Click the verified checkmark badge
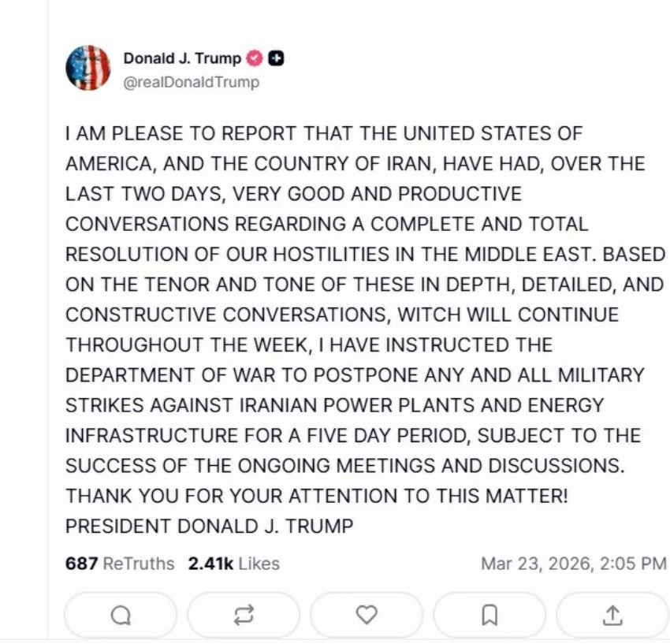Screen dimensions: 670x644 (x=255, y=58)
